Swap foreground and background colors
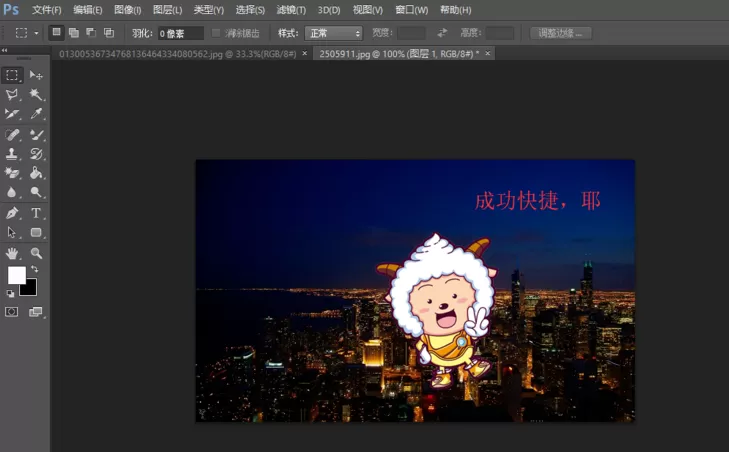This screenshot has width=729, height=452. point(35,269)
